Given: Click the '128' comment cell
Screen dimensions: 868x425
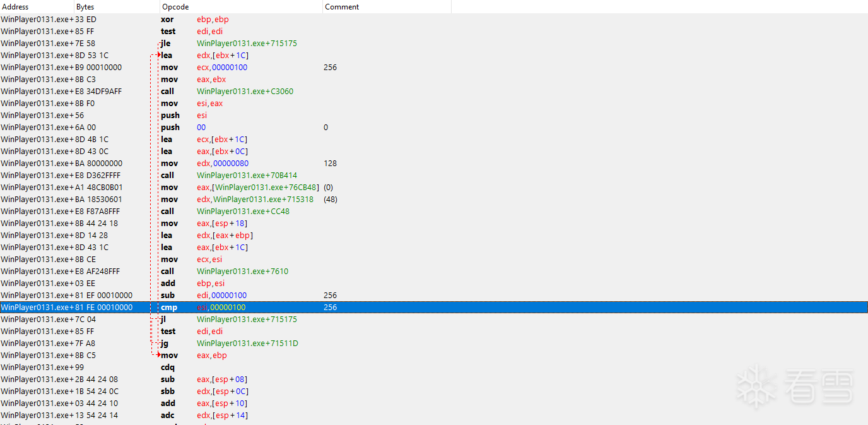Looking at the screenshot, I should click(330, 164).
